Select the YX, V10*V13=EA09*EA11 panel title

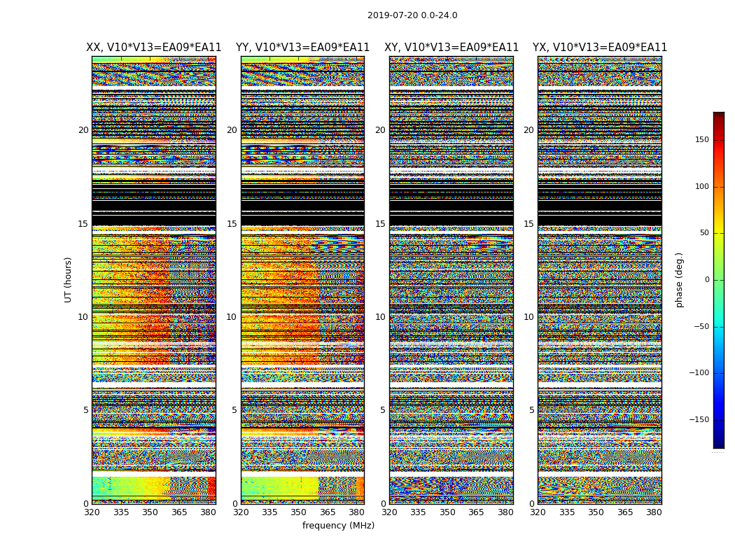[x=599, y=48]
